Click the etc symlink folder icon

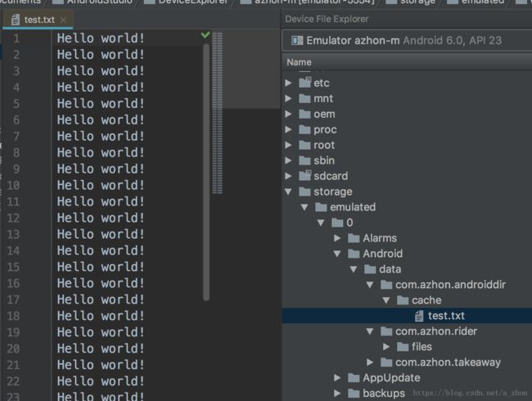click(x=304, y=83)
